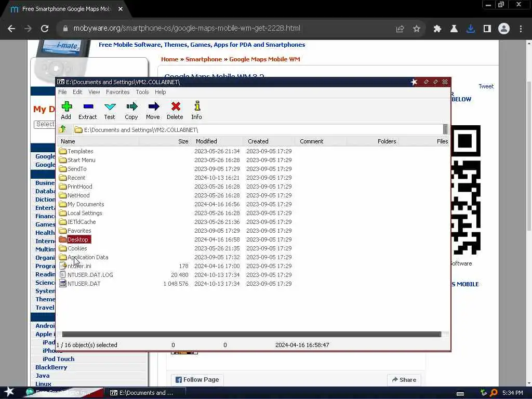Click the 7-Zip address path field
The image size is (532, 399).
tap(258, 129)
